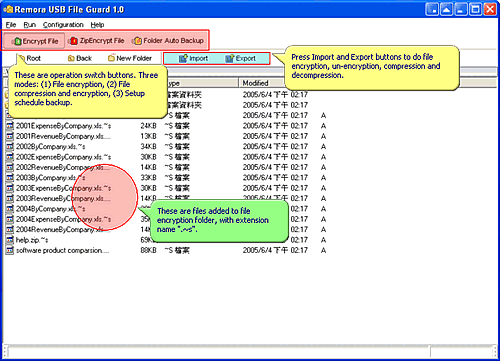This screenshot has height=361, width=500.
Task: Create a New Folder
Action: [130, 58]
